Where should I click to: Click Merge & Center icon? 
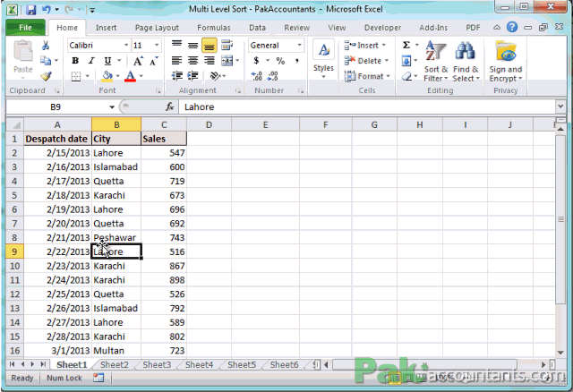coord(227,61)
